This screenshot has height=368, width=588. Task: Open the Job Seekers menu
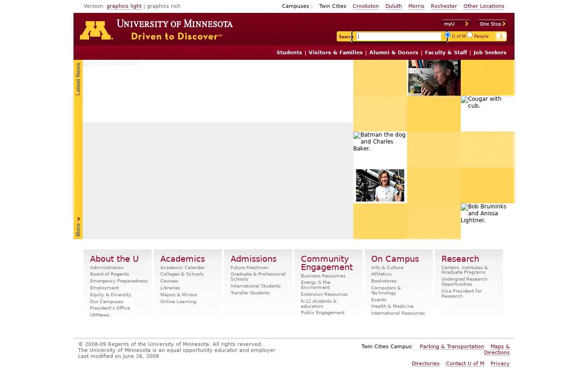tap(490, 52)
